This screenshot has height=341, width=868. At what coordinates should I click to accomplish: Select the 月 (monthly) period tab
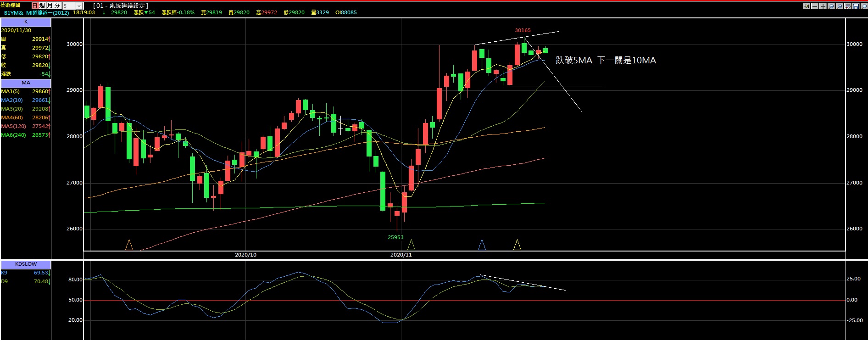(x=50, y=6)
